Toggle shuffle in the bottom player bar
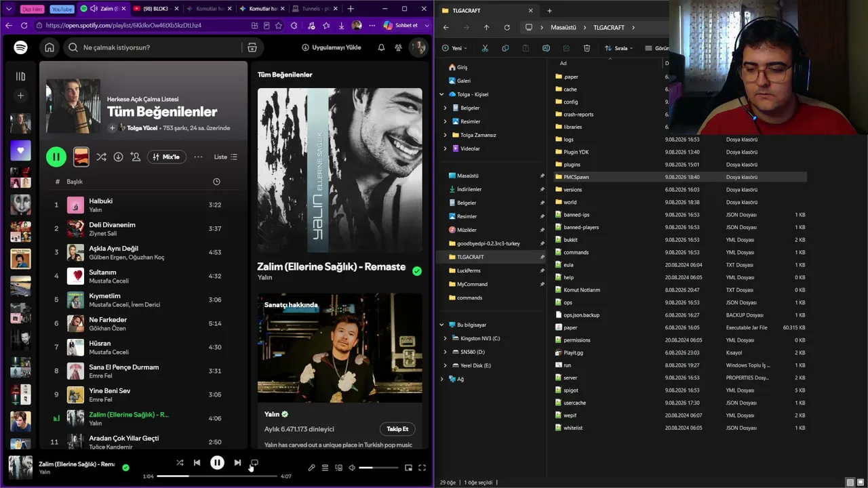Screen dimensions: 868x488 (180, 463)
